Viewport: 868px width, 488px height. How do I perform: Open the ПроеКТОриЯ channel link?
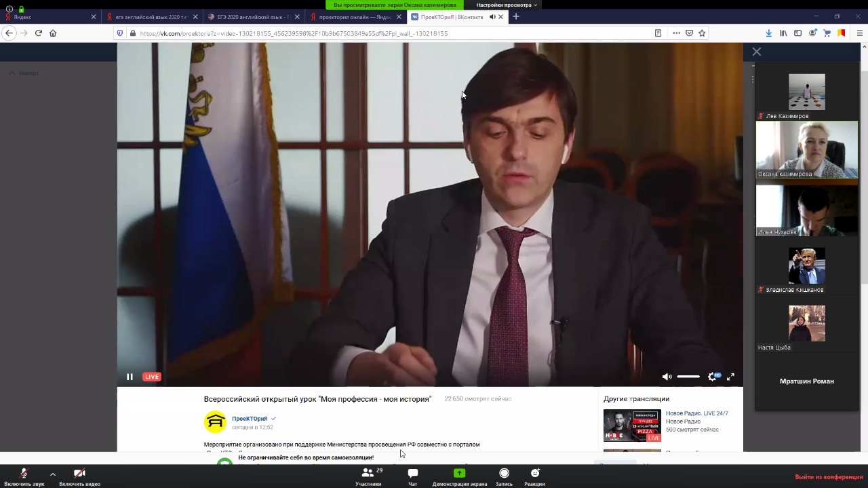pos(250,418)
